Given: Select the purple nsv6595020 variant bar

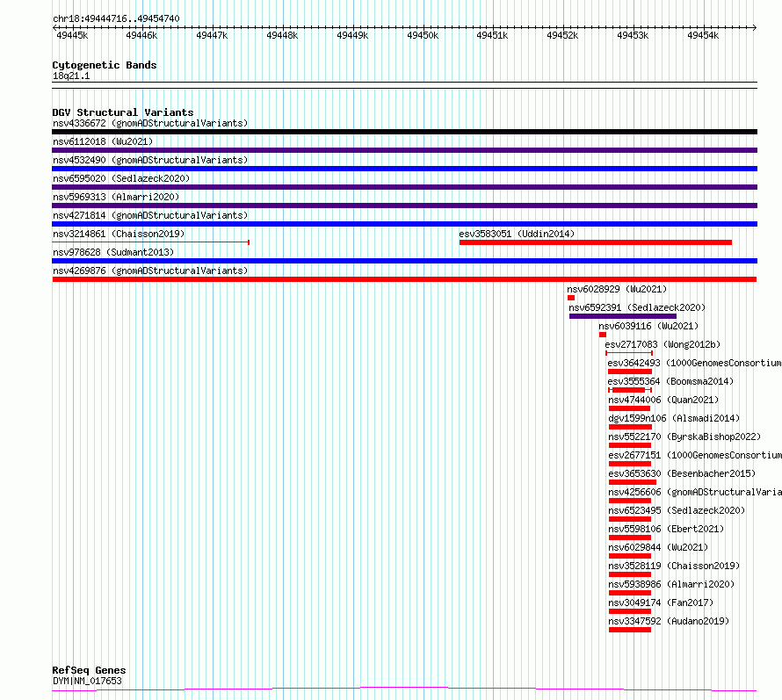Looking at the screenshot, I should click(404, 187).
